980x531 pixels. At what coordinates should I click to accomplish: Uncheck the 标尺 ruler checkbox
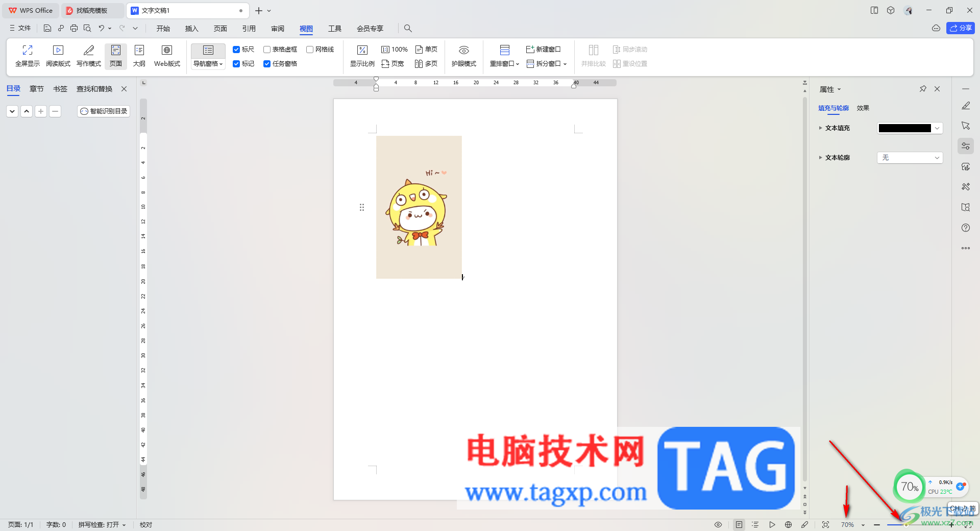click(236, 50)
